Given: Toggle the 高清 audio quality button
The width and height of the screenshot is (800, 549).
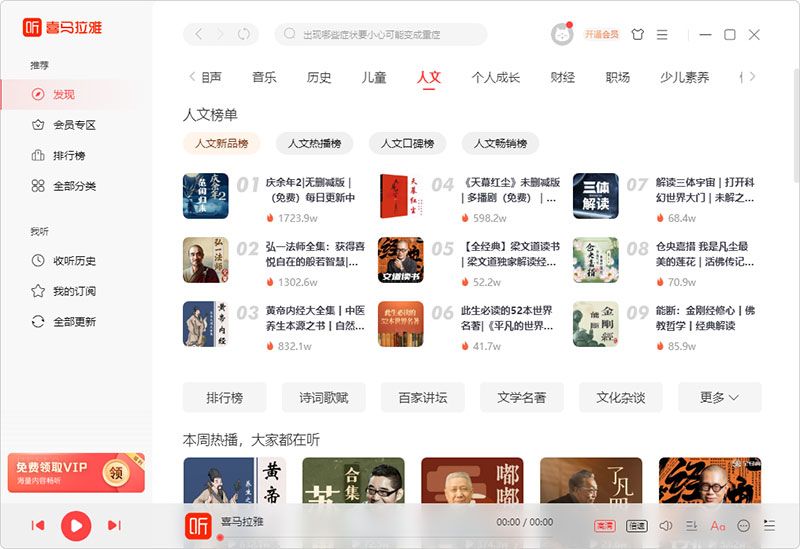Looking at the screenshot, I should [x=604, y=525].
